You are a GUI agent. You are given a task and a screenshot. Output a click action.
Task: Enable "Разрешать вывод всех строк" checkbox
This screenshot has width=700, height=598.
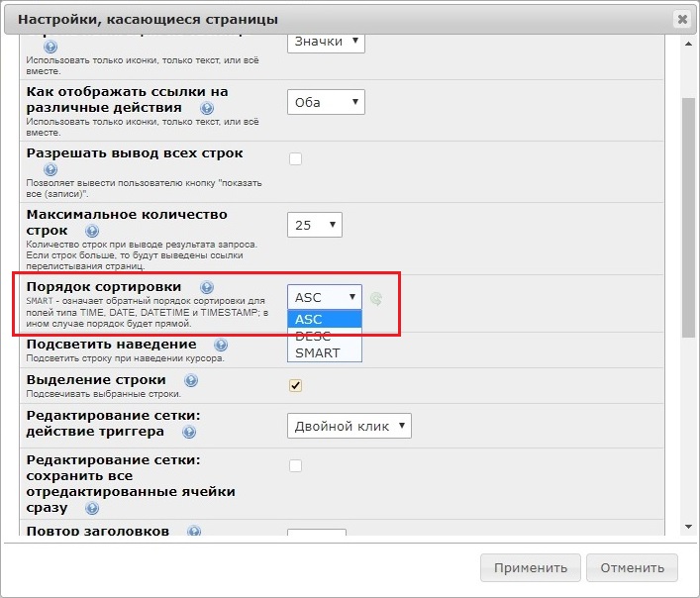pyautogui.click(x=295, y=158)
